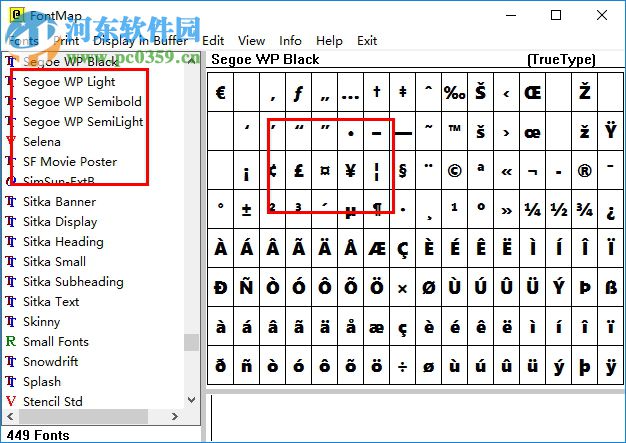Viewport: 626px width, 443px height.
Task: Select Sitka Small font
Action: [x=54, y=261]
